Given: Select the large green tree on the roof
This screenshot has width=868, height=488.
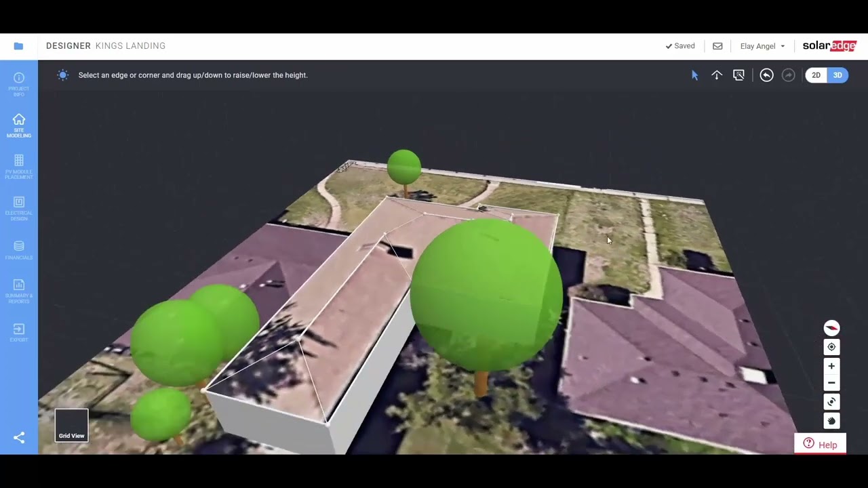Looking at the screenshot, I should pos(486,295).
